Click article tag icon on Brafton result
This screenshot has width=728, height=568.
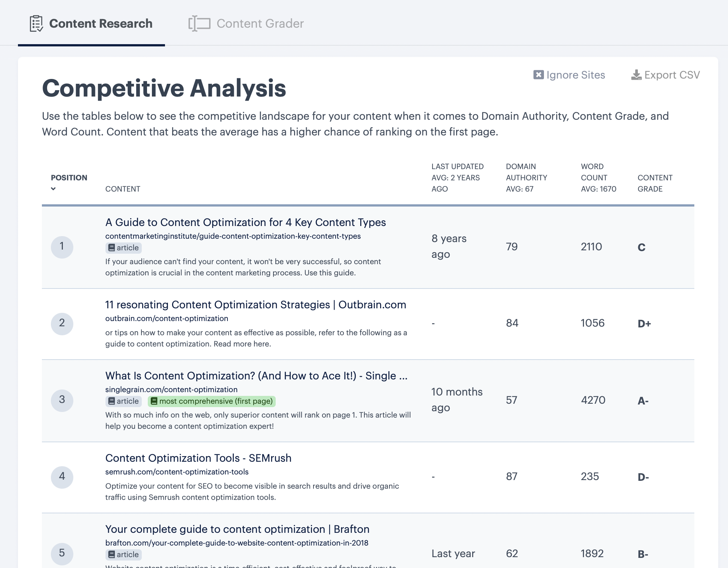(x=111, y=555)
